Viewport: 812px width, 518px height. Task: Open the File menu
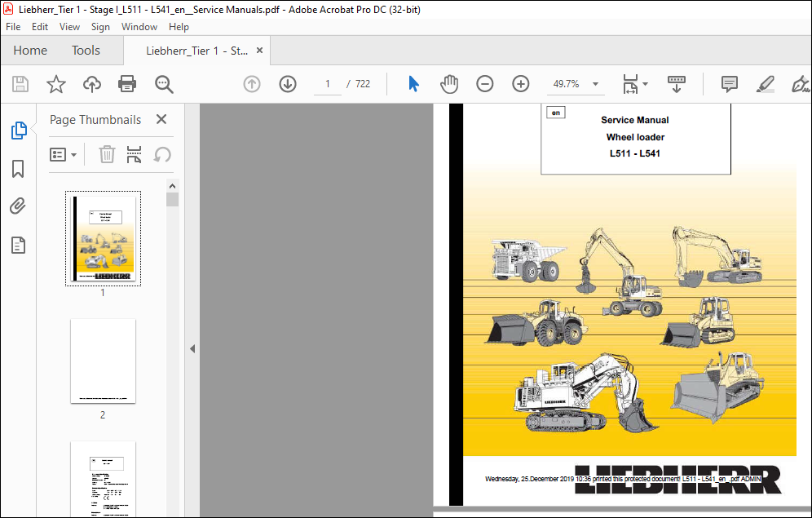point(13,27)
